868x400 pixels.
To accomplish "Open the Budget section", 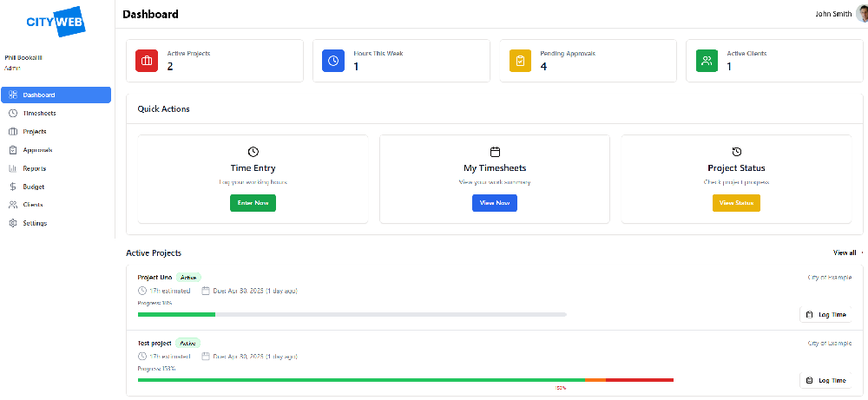I will (x=33, y=187).
